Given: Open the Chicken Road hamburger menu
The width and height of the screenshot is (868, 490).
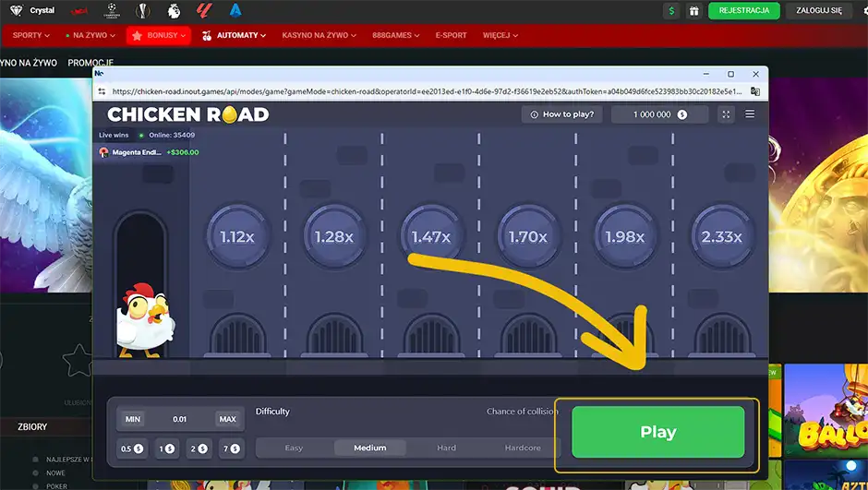Looking at the screenshot, I should coord(750,114).
